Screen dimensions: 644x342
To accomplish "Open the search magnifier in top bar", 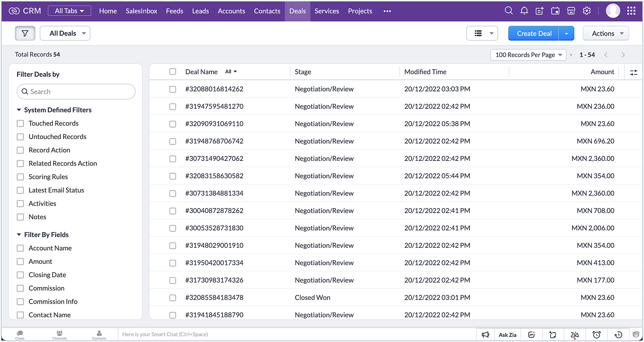I will click(x=508, y=11).
